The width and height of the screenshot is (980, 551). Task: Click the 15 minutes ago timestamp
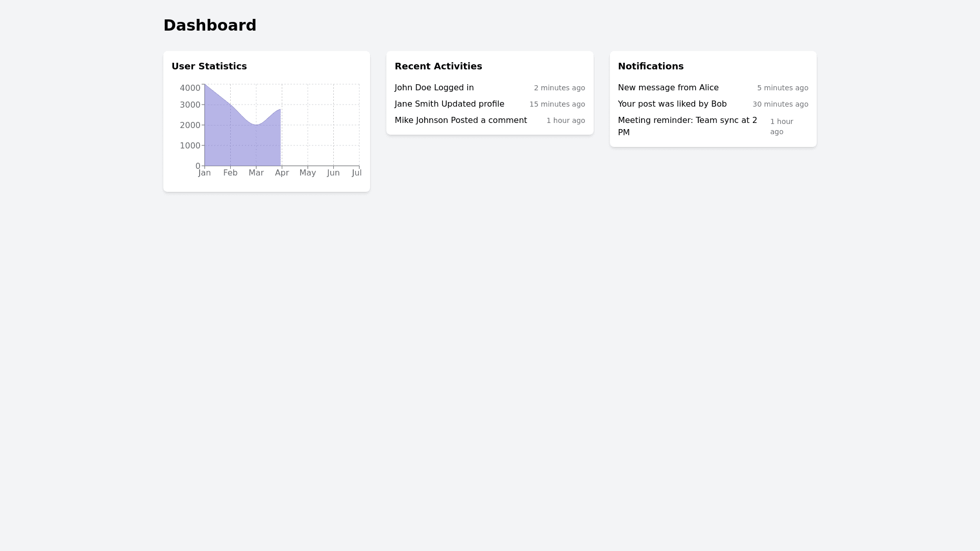point(557,105)
